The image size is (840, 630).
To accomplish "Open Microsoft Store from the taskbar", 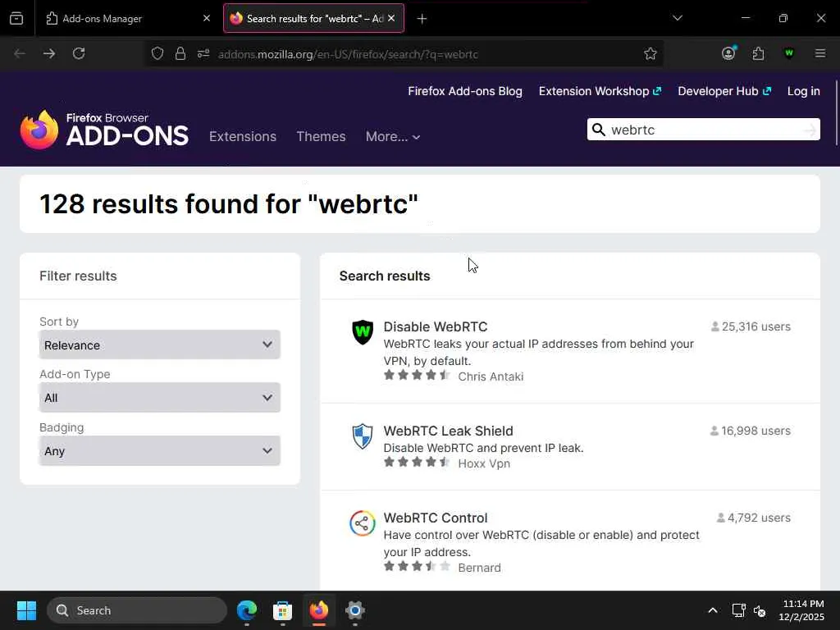I will [283, 610].
